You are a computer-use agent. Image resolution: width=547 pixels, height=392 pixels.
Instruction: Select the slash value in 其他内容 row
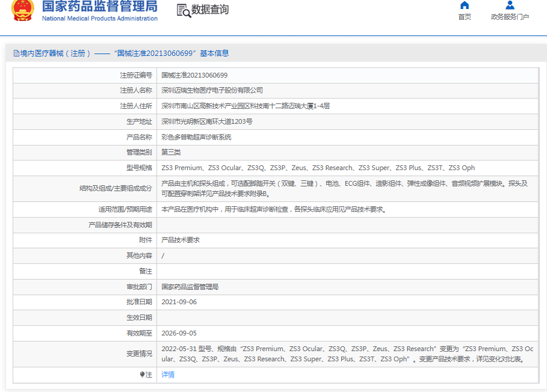(163, 256)
